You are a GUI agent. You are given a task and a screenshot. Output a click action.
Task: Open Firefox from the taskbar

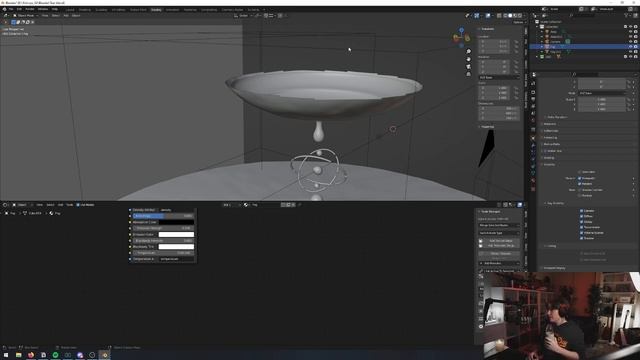[31, 355]
